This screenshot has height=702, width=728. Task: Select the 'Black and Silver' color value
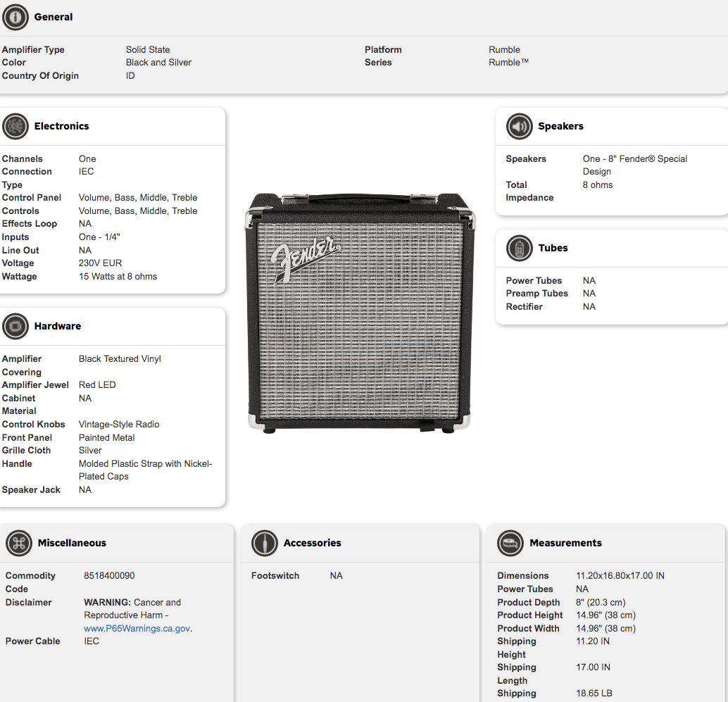click(158, 62)
